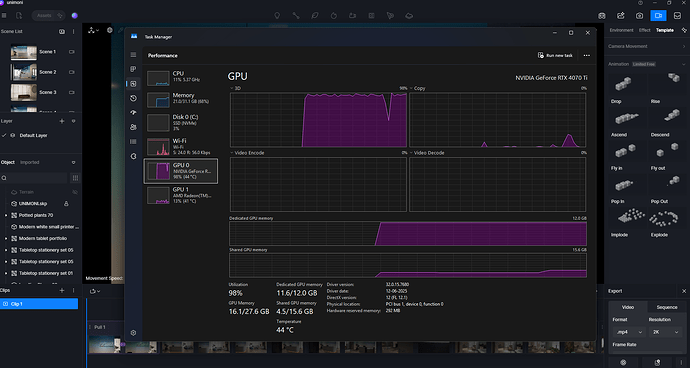Screen dimensions: 690x368
Task: Click the new file icon in top toolbar
Action: pyautogui.click(x=19, y=15)
